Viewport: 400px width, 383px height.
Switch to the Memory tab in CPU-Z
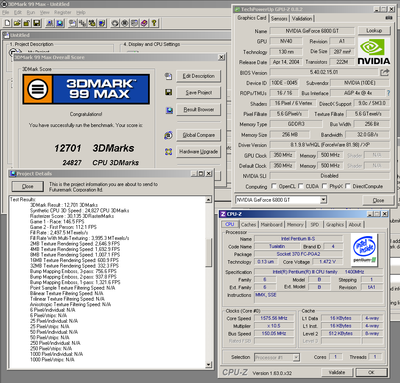click(x=295, y=225)
